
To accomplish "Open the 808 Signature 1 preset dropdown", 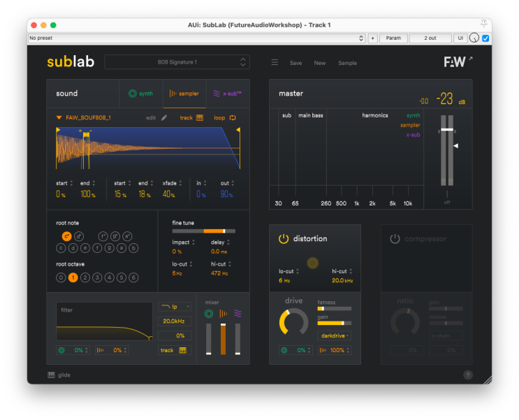I will [177, 62].
